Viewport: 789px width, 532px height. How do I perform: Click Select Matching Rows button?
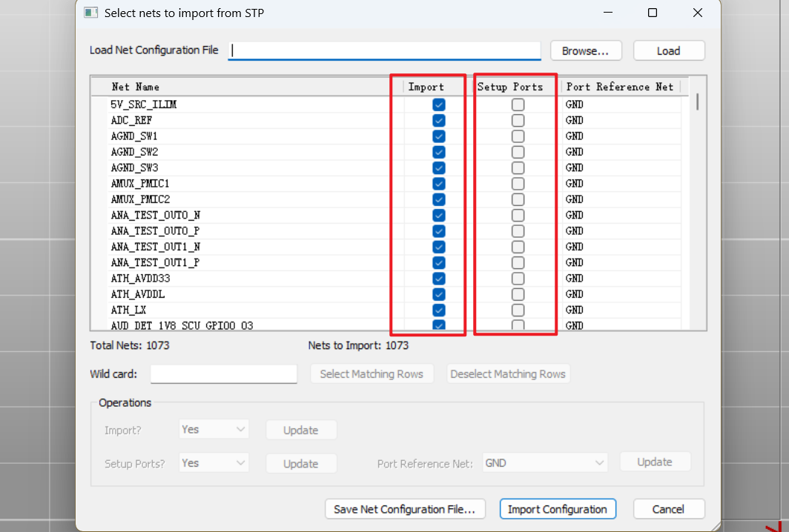372,374
